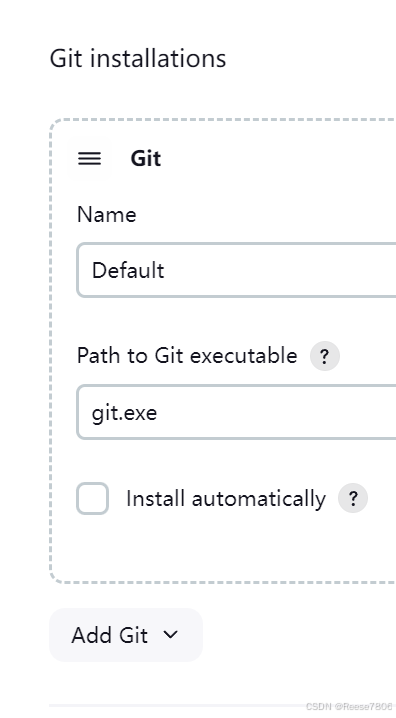Click the Git installations section heading

[138, 59]
